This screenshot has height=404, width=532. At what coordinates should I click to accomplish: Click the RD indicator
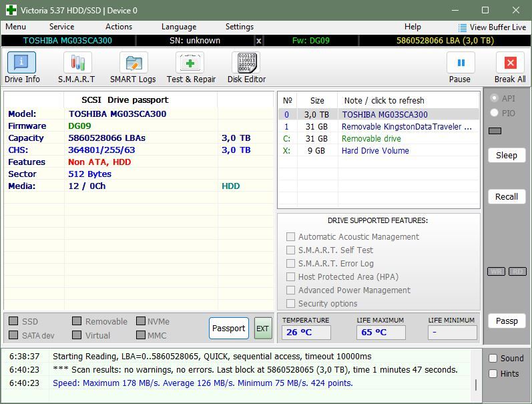coord(518,272)
